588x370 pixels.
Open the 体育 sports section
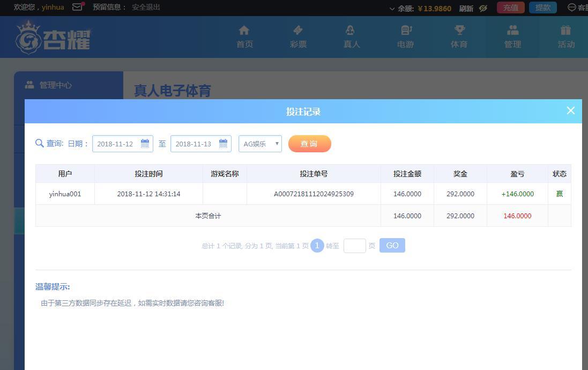click(x=459, y=36)
